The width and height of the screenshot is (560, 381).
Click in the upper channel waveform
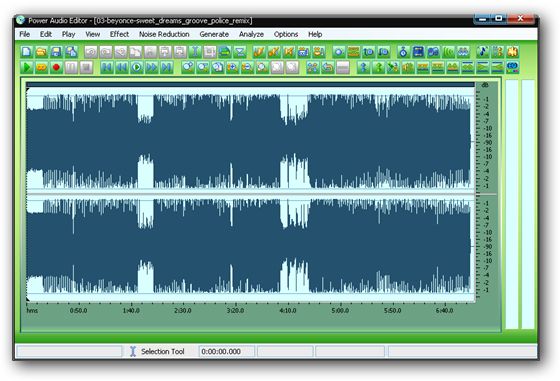pyautogui.click(x=250, y=141)
